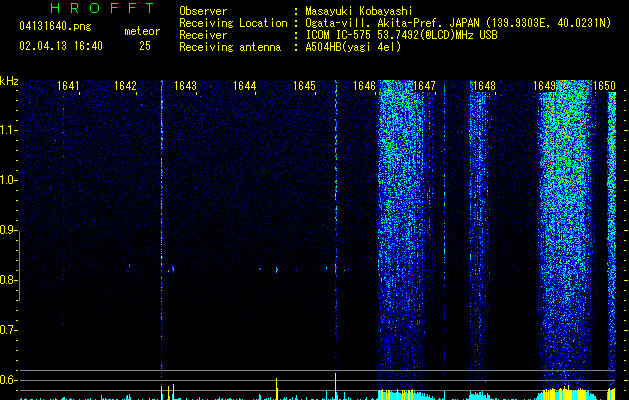Viewport: 629px width, 400px height.
Task: Click the 1649 time marker
Action: coord(544,86)
